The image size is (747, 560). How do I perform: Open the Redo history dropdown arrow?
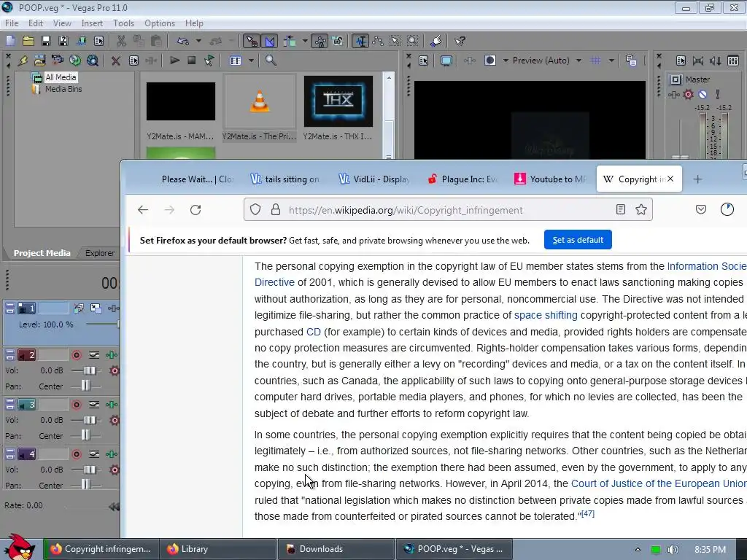point(232,41)
